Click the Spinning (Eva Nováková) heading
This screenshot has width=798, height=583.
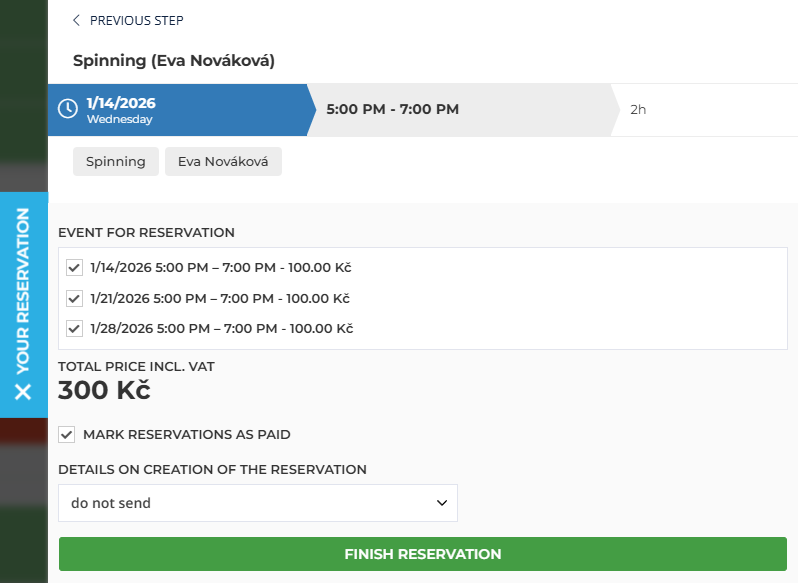tap(174, 61)
